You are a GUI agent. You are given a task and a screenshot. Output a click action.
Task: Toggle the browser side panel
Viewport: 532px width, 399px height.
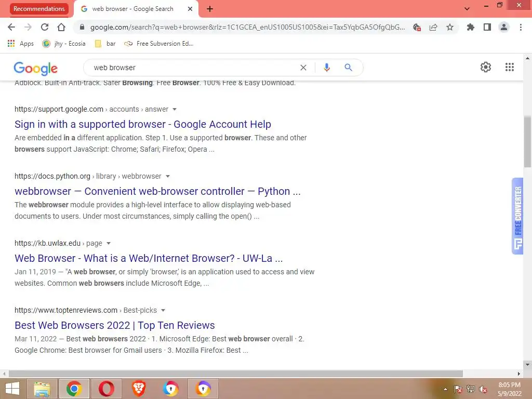(x=487, y=27)
